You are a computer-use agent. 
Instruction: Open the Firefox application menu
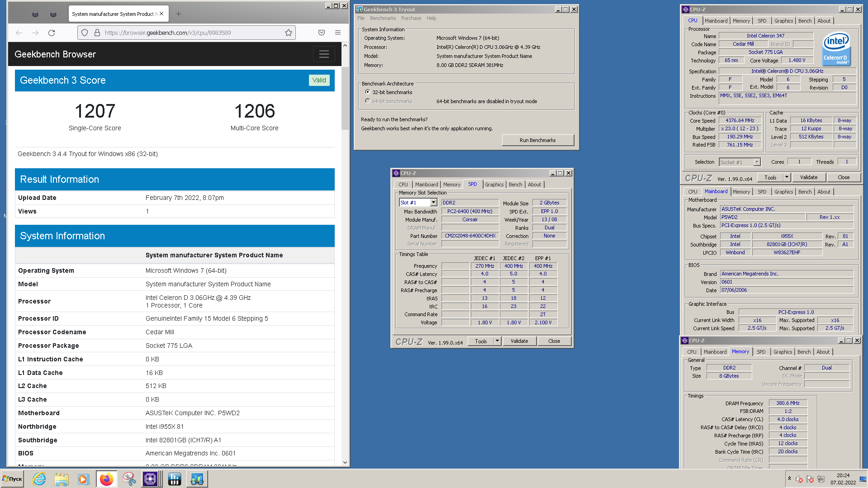pos(338,33)
